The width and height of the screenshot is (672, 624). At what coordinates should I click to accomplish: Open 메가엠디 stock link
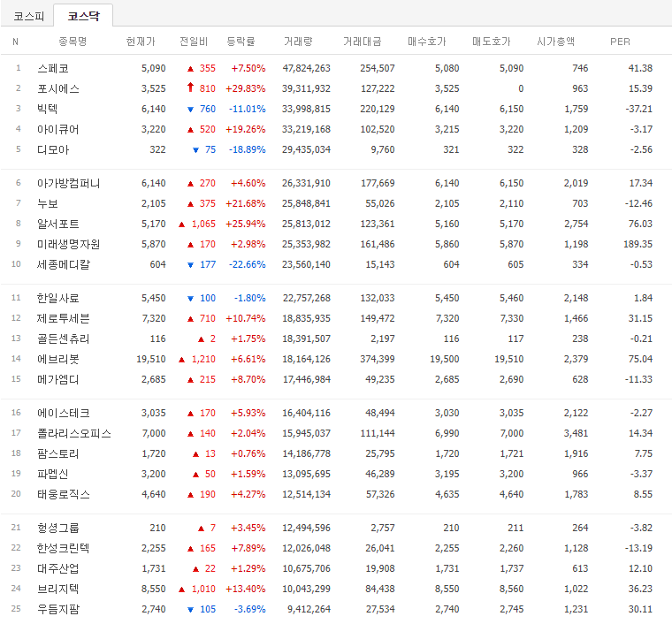[58, 379]
